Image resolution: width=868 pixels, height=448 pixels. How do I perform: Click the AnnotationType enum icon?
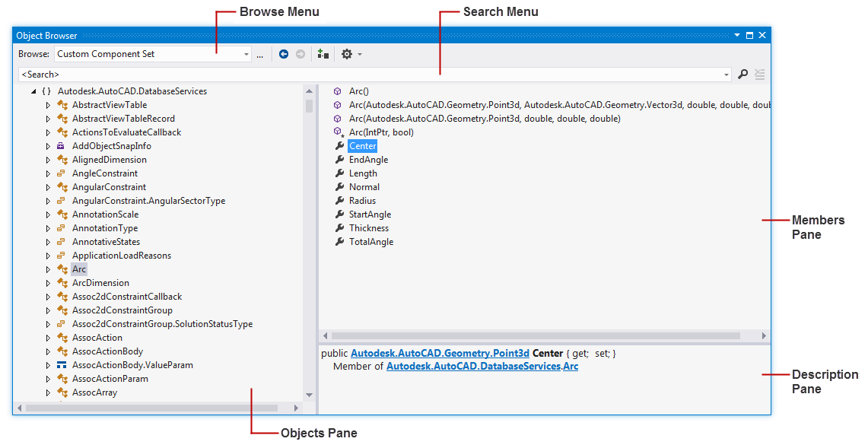tap(62, 228)
